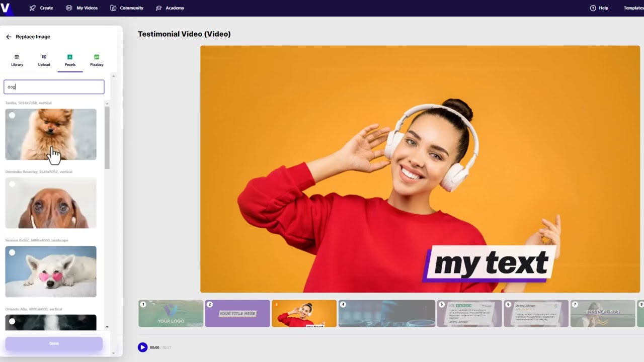This screenshot has width=644, height=362.
Task: Select the dachshund photo's radio circle
Action: 12,185
